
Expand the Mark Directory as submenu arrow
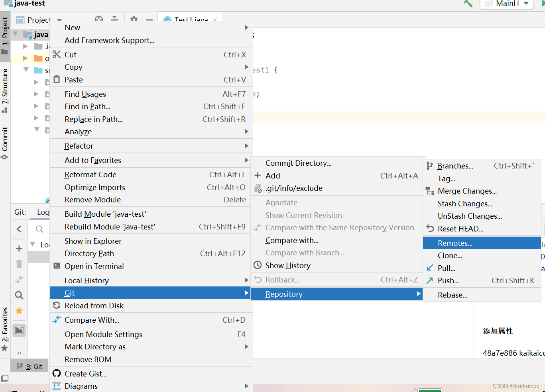tap(246, 347)
